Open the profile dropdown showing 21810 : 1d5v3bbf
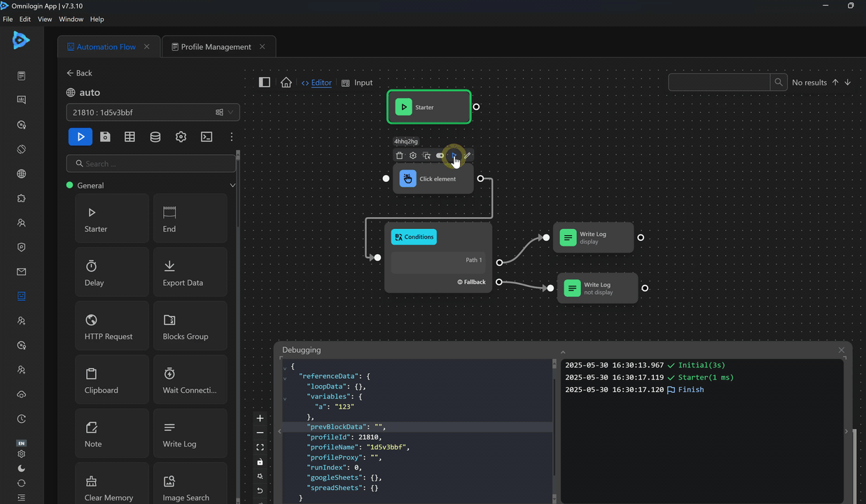The width and height of the screenshot is (866, 504). [x=153, y=112]
